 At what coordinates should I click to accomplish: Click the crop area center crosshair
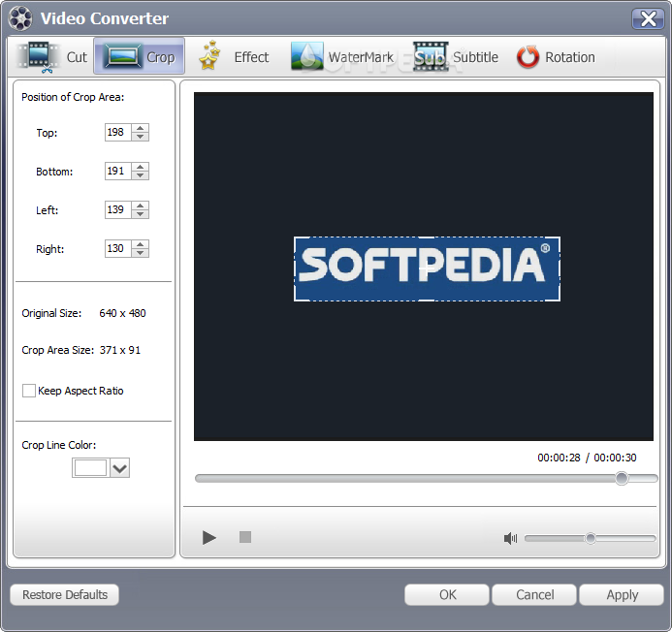tap(427, 269)
